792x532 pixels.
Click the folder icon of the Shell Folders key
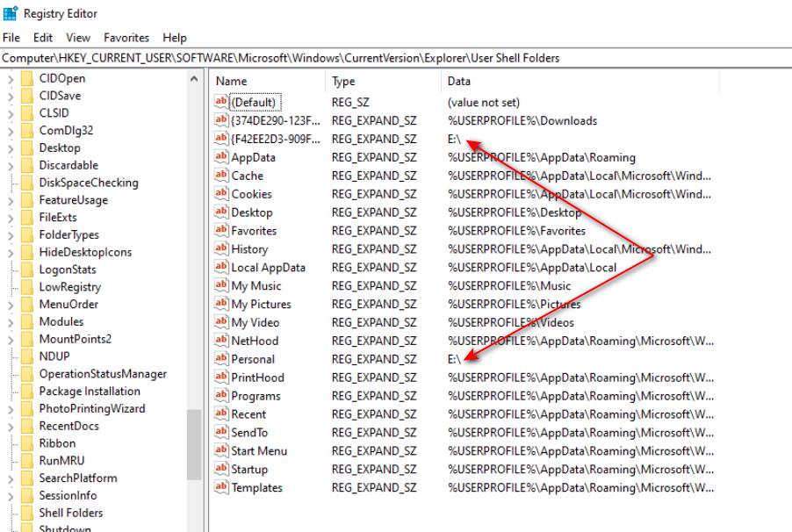(x=26, y=513)
